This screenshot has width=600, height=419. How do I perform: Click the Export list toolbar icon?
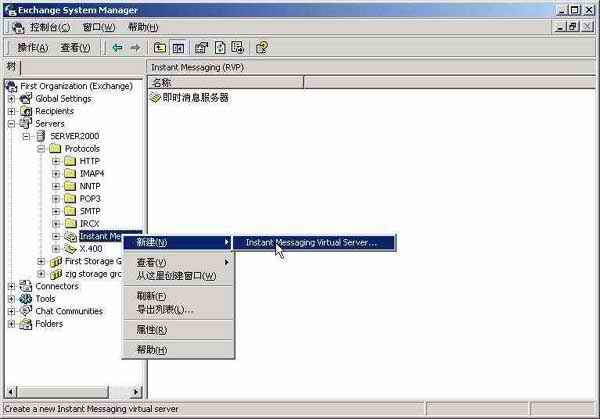[x=238, y=48]
